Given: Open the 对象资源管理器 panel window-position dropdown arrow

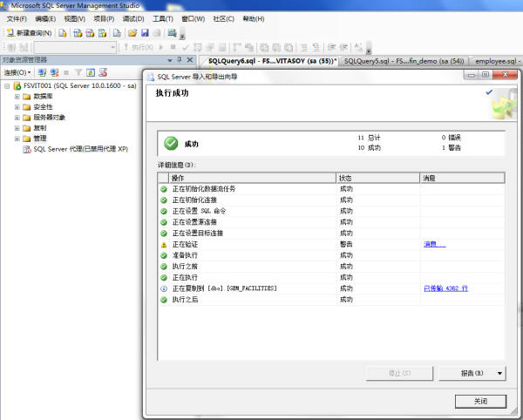Looking at the screenshot, I should click(x=170, y=60).
